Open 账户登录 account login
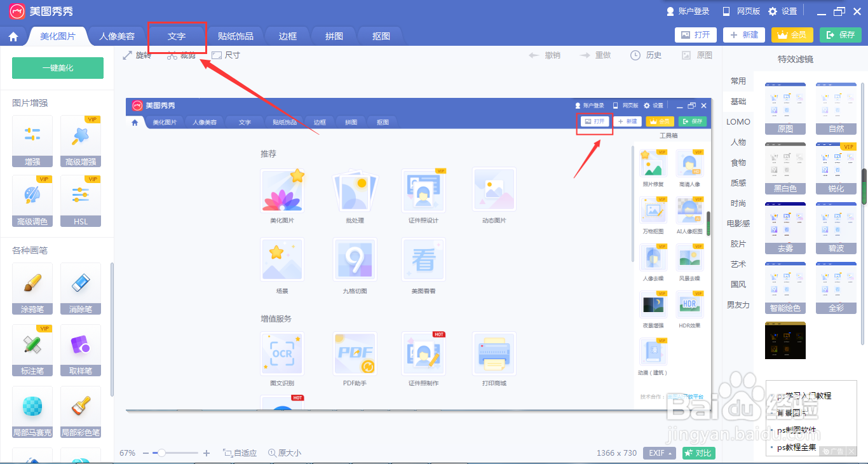This screenshot has width=868, height=464. [x=688, y=11]
